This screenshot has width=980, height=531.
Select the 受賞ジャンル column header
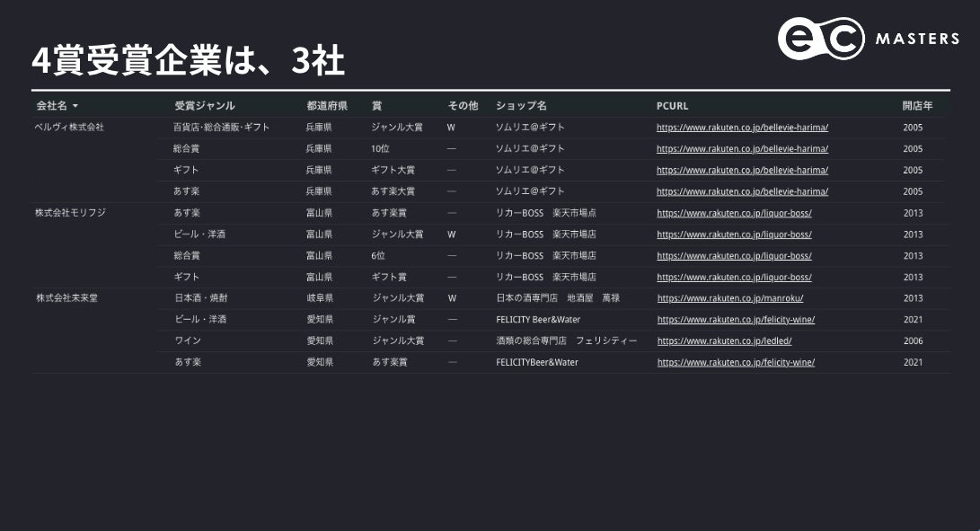pos(205,106)
